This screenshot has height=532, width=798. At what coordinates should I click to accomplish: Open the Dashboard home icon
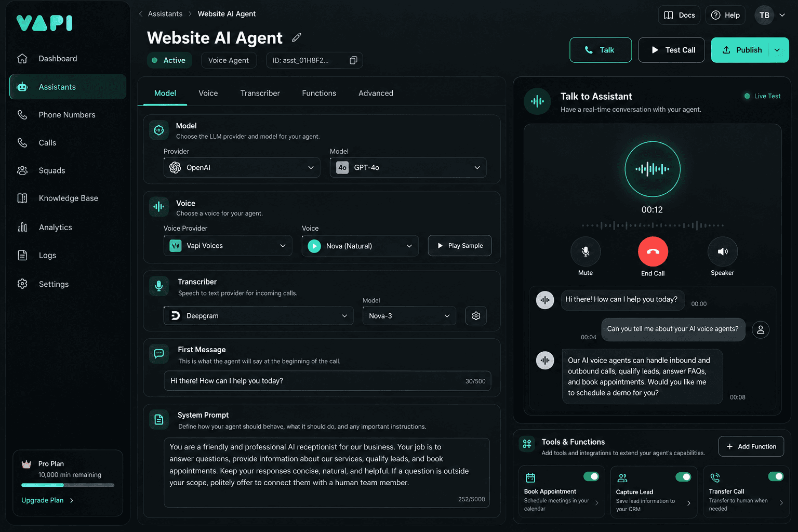[22, 59]
